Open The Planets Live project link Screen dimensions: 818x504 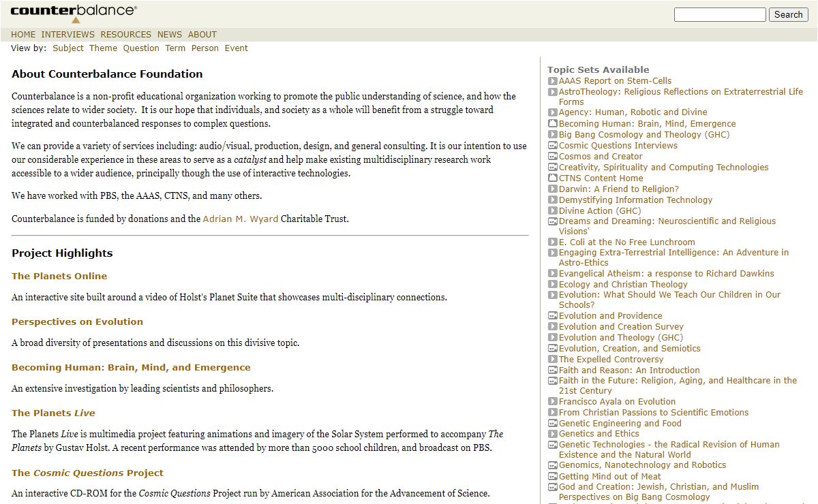[53, 413]
